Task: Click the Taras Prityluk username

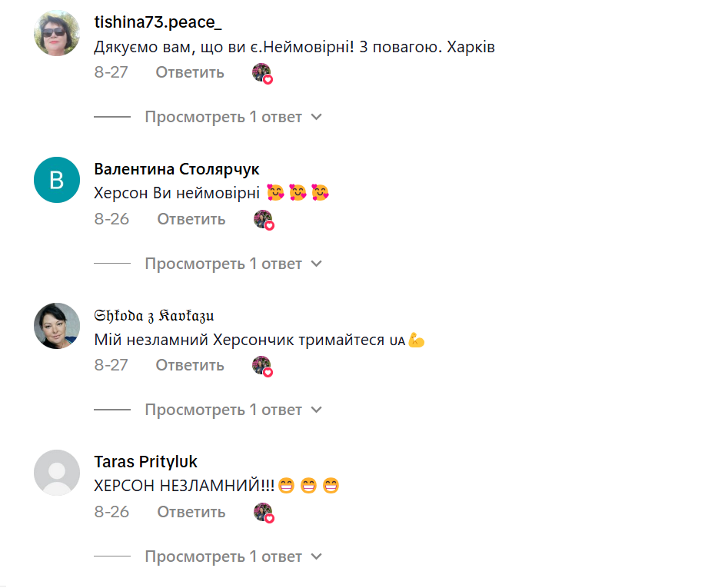Action: pos(145,462)
